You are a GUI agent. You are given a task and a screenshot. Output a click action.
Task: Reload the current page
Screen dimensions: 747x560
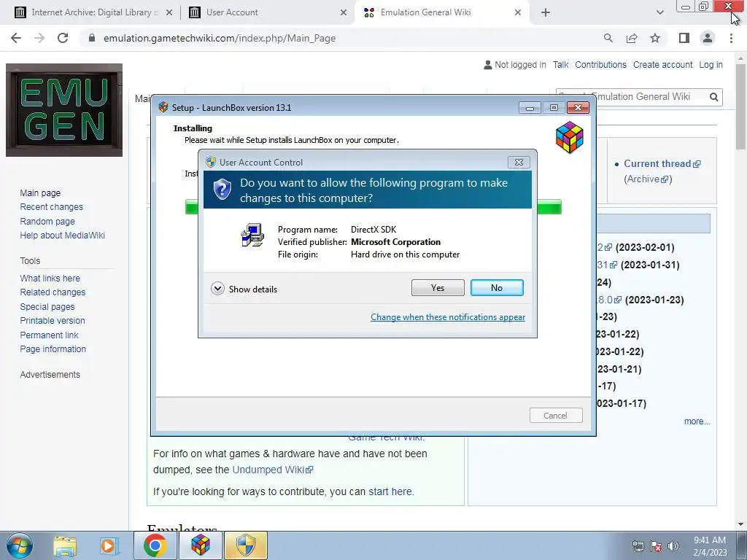pos(63,38)
